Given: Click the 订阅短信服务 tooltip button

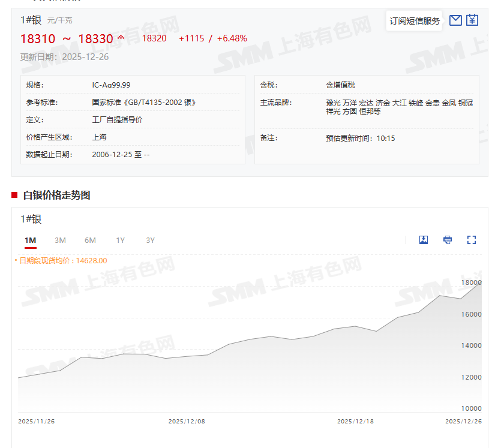Looking at the screenshot, I should (x=415, y=21).
